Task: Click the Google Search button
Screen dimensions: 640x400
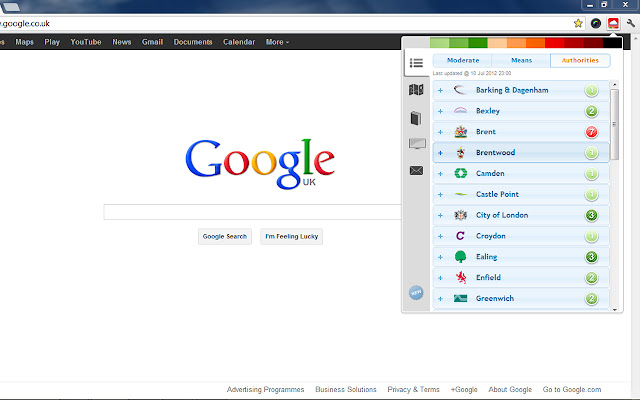Action: (225, 237)
